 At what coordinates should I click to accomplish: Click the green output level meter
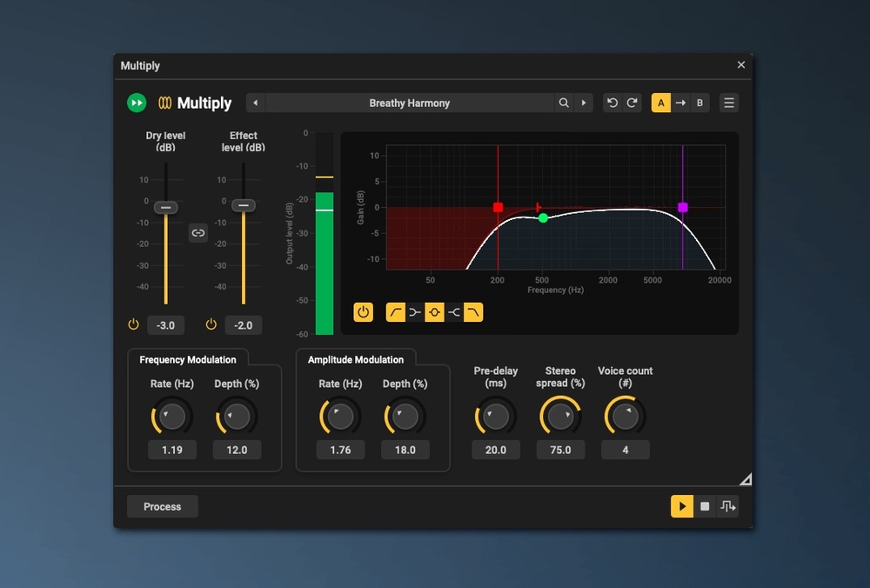(x=325, y=264)
